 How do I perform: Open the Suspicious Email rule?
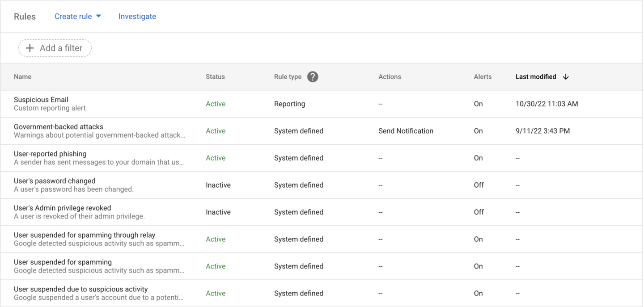(41, 100)
